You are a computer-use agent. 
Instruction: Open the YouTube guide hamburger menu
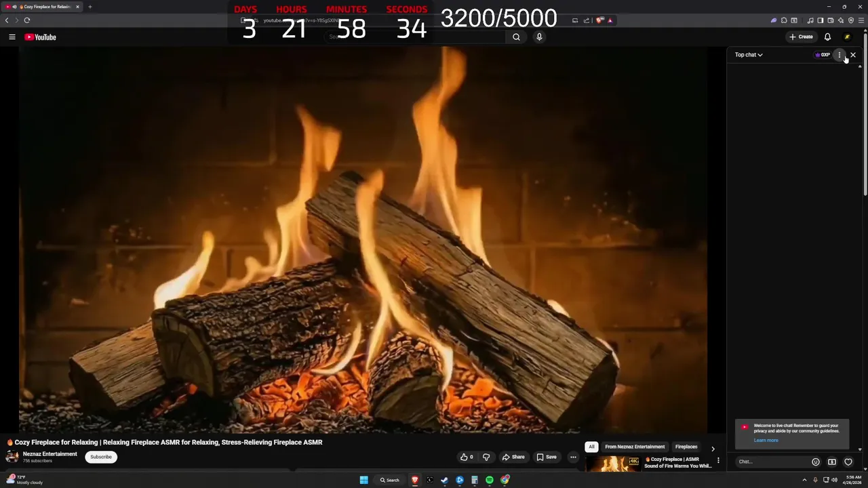point(12,37)
